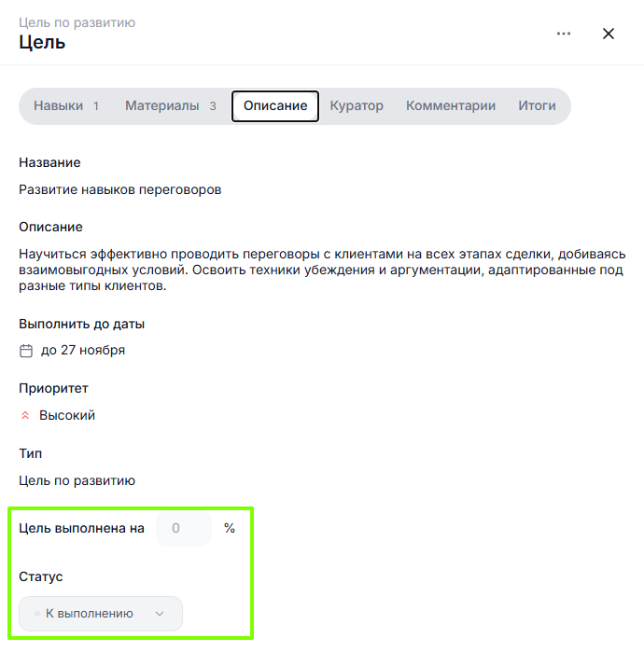Close the goal panel with X
Screen dimensions: 644x652
609,34
